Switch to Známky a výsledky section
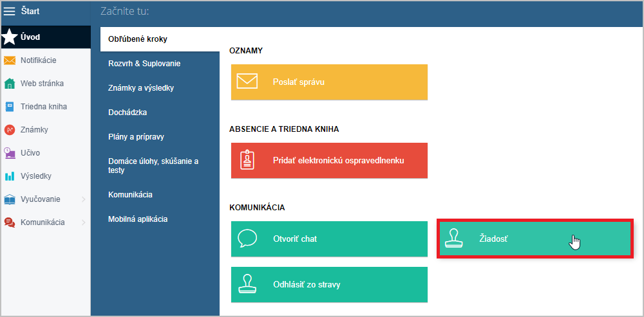644x317 pixels. (141, 88)
